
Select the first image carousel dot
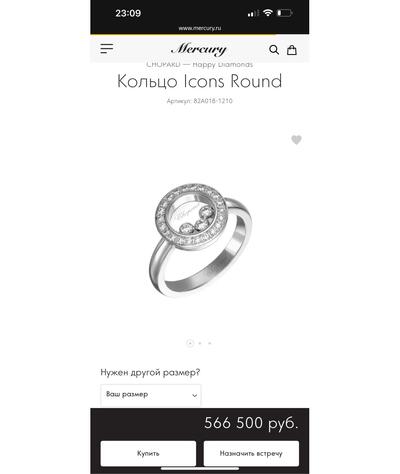coord(190,343)
